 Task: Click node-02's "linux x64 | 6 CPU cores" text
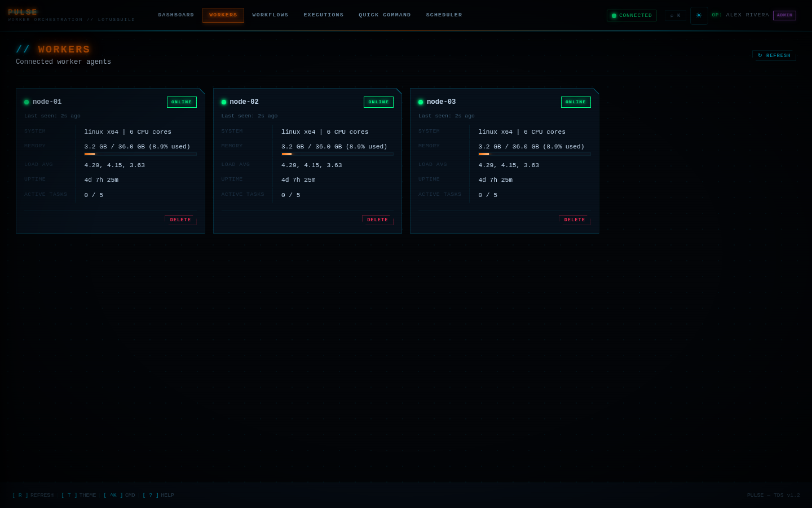(325, 132)
